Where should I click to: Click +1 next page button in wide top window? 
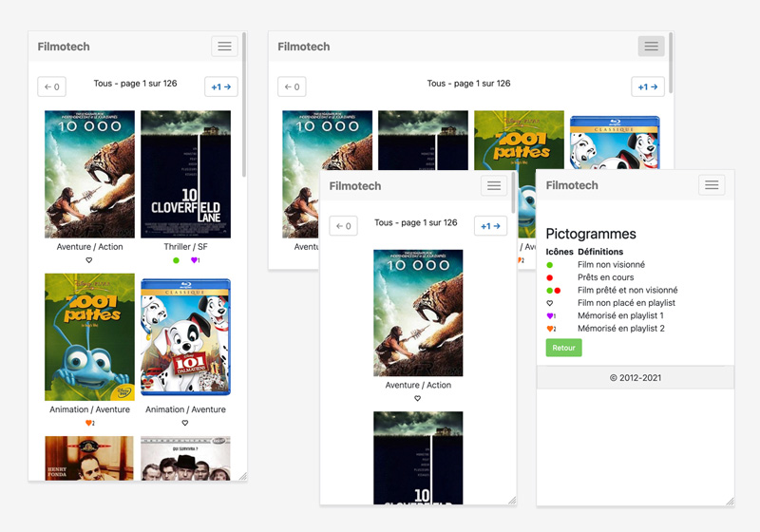click(648, 86)
